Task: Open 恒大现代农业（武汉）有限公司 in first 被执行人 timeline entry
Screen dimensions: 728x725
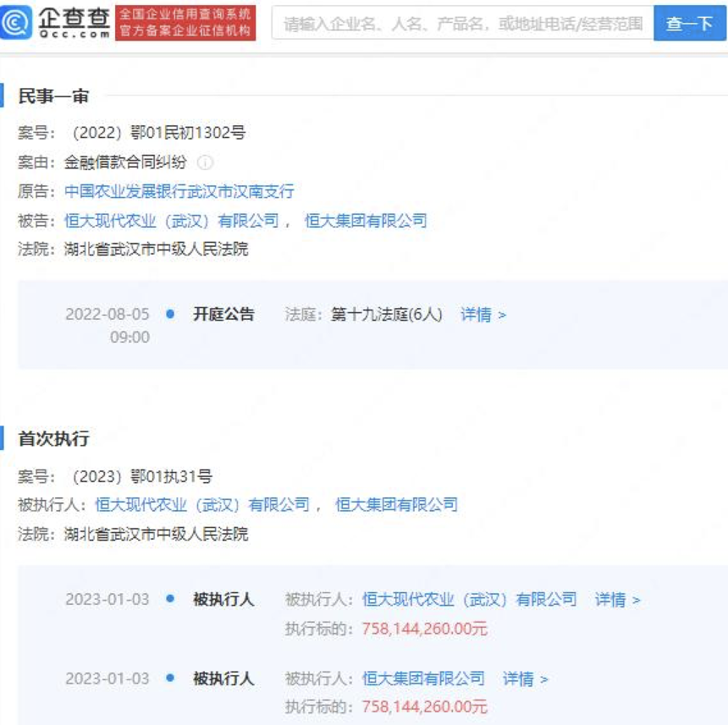Action: [x=470, y=599]
